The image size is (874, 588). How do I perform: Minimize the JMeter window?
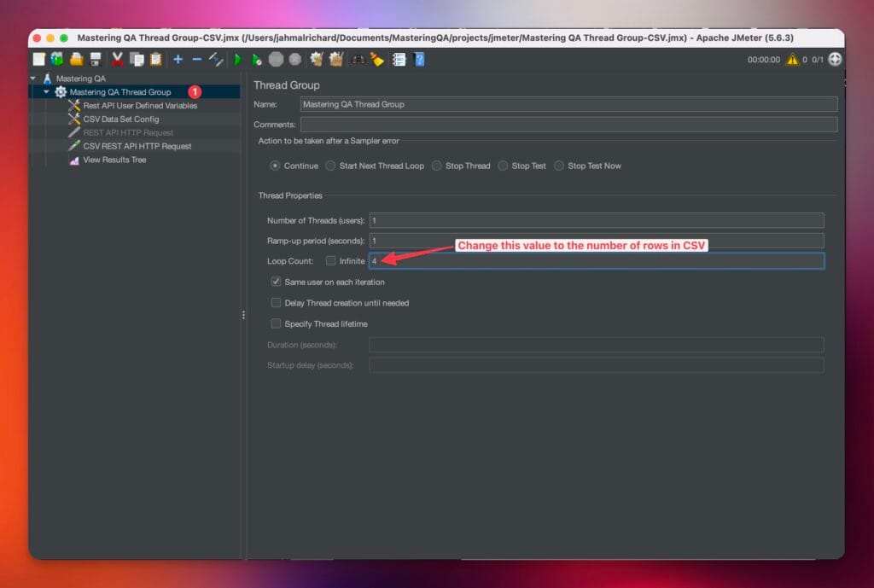[50, 38]
